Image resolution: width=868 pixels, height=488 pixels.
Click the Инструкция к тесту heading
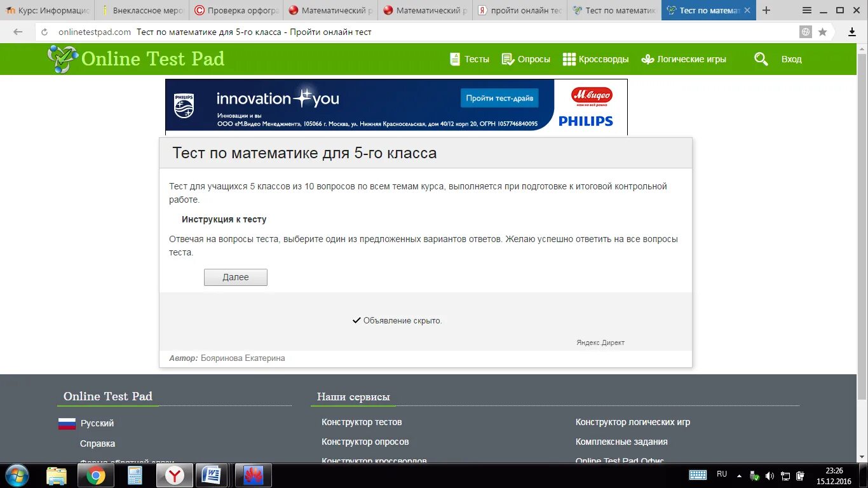pos(224,219)
